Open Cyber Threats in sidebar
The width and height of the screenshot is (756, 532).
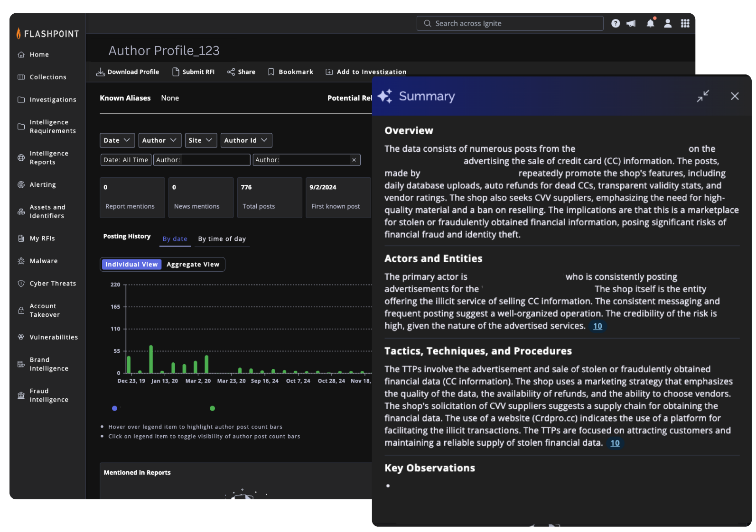[x=52, y=284]
